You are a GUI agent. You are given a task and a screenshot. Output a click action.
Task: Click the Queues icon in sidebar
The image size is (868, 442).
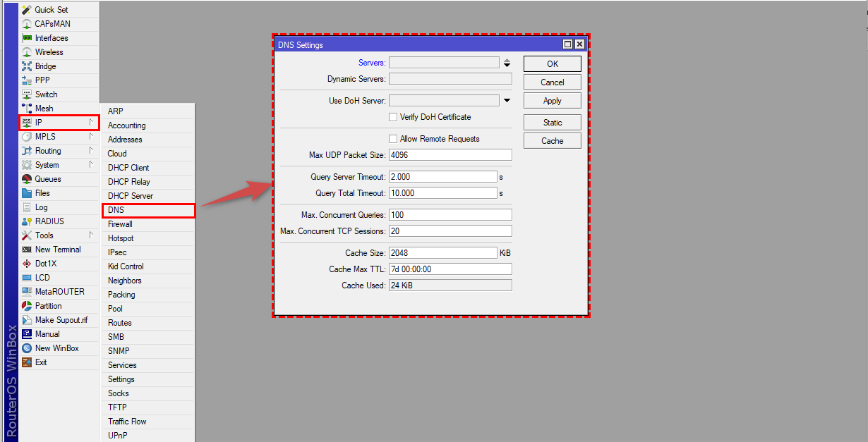[x=27, y=179]
